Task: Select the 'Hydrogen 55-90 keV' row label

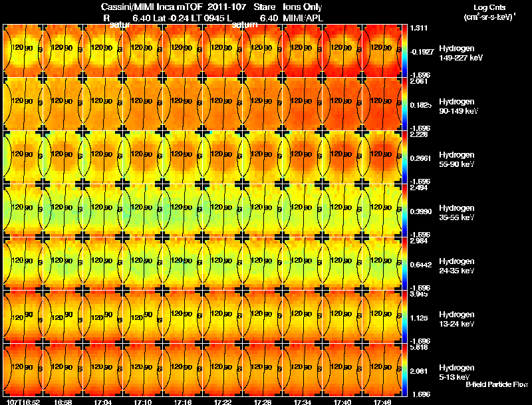Action: (457, 160)
